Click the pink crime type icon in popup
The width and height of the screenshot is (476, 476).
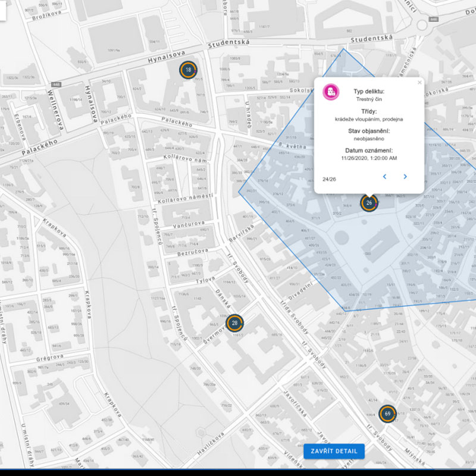tap(331, 92)
